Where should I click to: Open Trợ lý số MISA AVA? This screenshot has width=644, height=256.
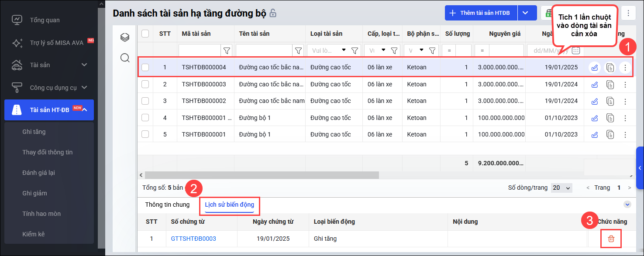pyautogui.click(x=56, y=43)
